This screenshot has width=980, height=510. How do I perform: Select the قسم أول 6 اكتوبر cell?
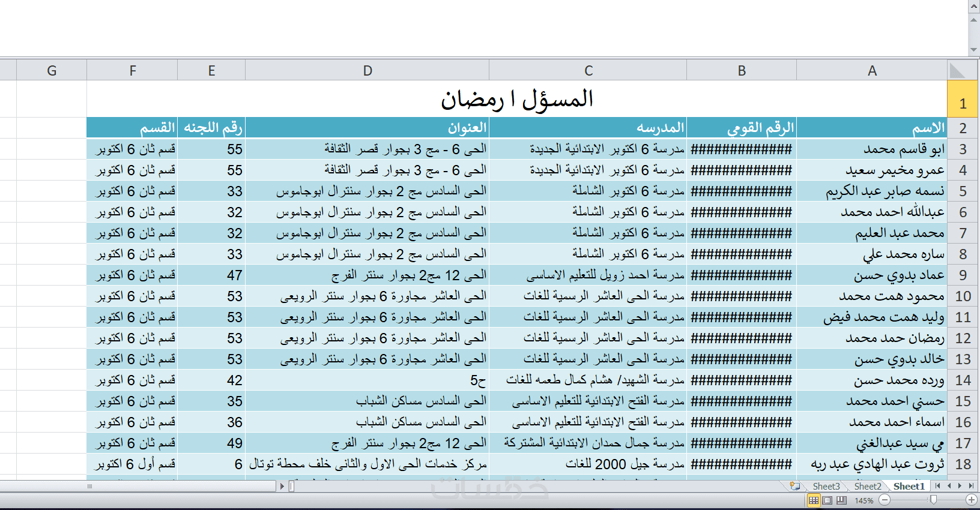133,464
